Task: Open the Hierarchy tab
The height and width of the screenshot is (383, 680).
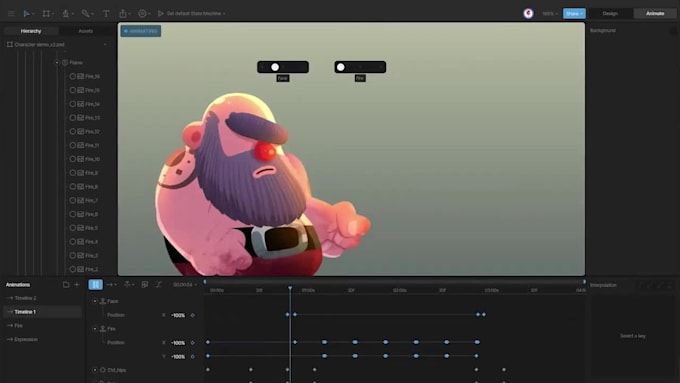Action: tap(31, 31)
